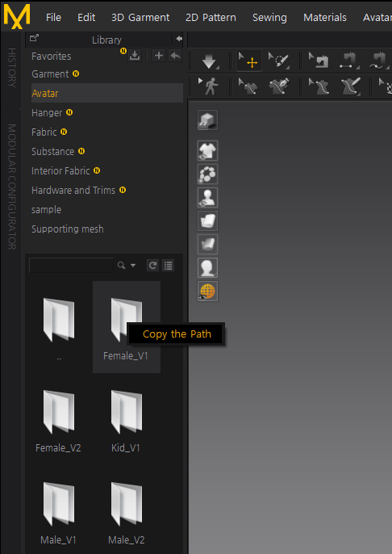Select the Edit Avatar Line tool
392x554 pixels.
(319, 86)
